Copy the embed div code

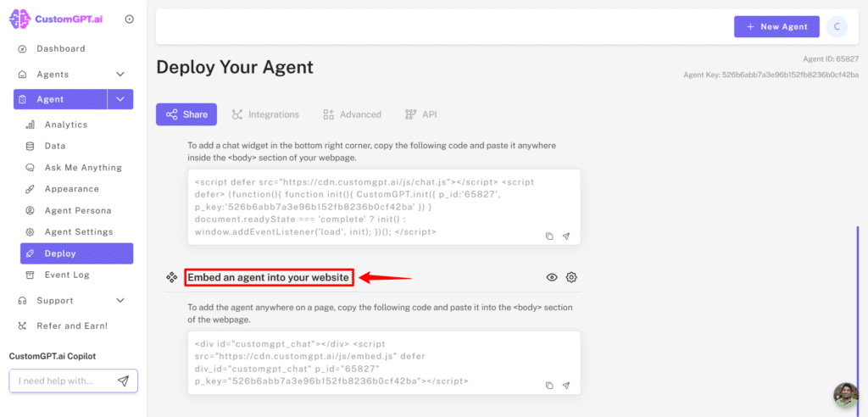[549, 386]
